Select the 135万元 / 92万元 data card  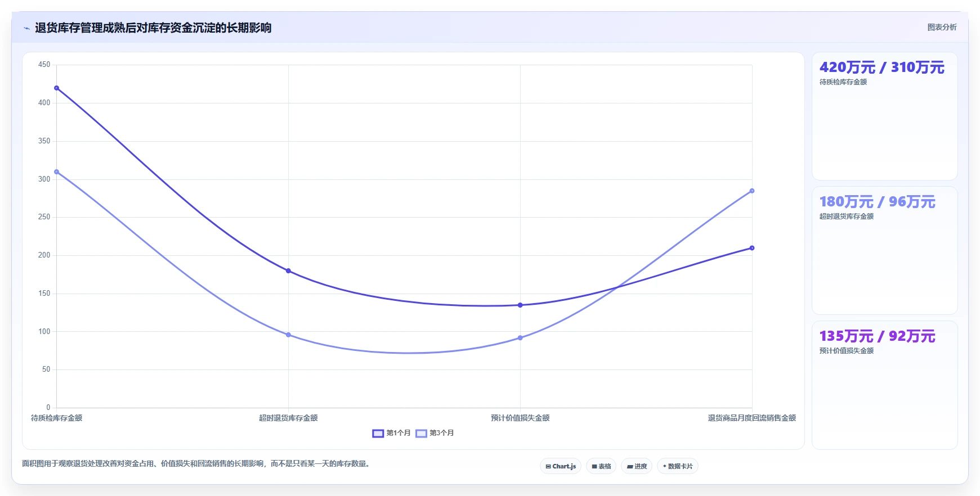884,385
